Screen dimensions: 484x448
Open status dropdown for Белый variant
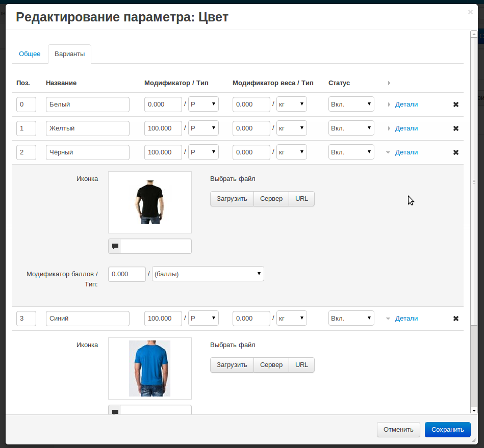pyautogui.click(x=351, y=104)
